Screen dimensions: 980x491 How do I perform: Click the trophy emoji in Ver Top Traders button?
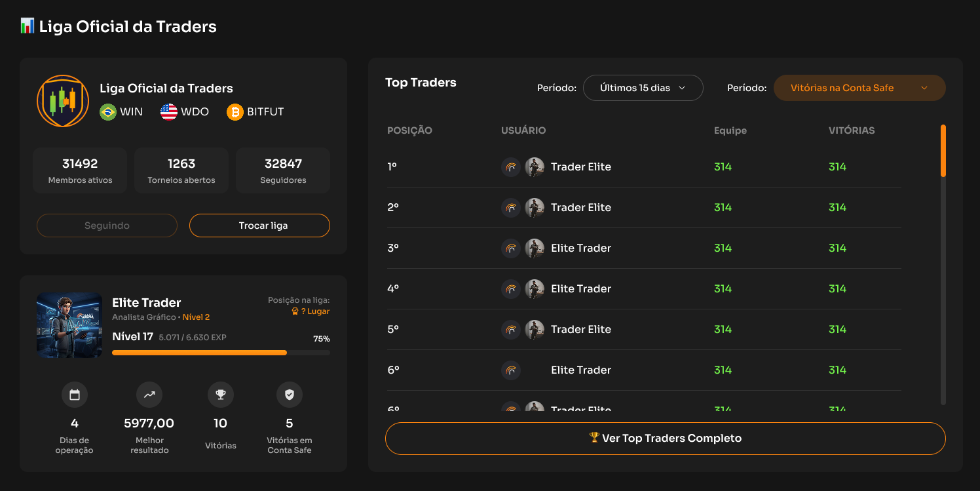click(x=595, y=438)
